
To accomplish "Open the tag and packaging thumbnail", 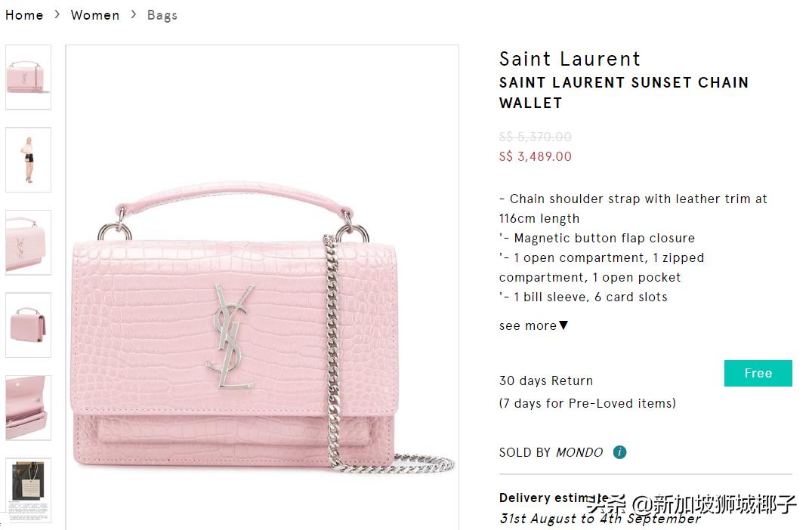I will [x=29, y=490].
